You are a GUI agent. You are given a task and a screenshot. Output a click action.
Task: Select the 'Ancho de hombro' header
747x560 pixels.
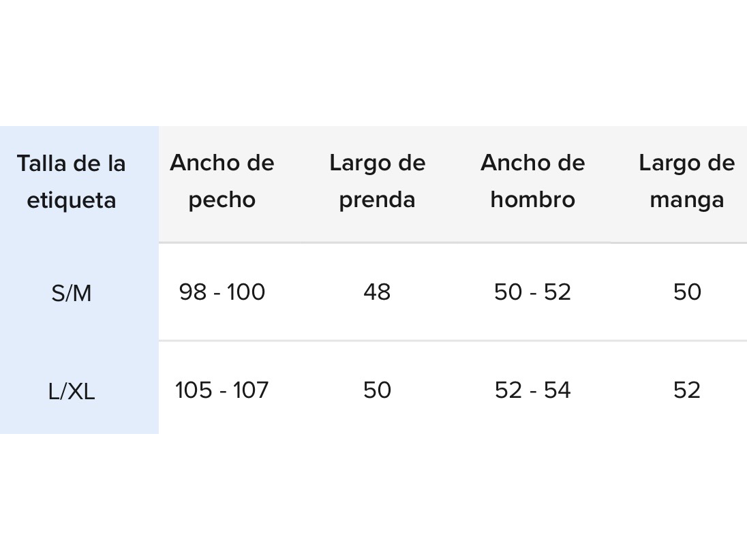click(532, 181)
